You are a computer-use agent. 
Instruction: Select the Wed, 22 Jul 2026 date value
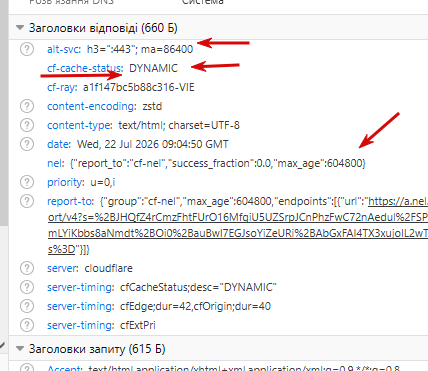pyautogui.click(x=153, y=144)
